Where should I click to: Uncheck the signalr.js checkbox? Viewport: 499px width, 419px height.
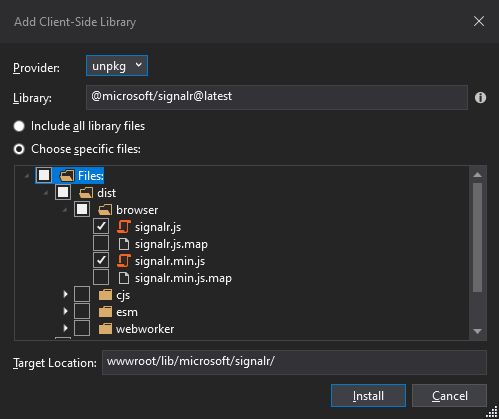101,227
